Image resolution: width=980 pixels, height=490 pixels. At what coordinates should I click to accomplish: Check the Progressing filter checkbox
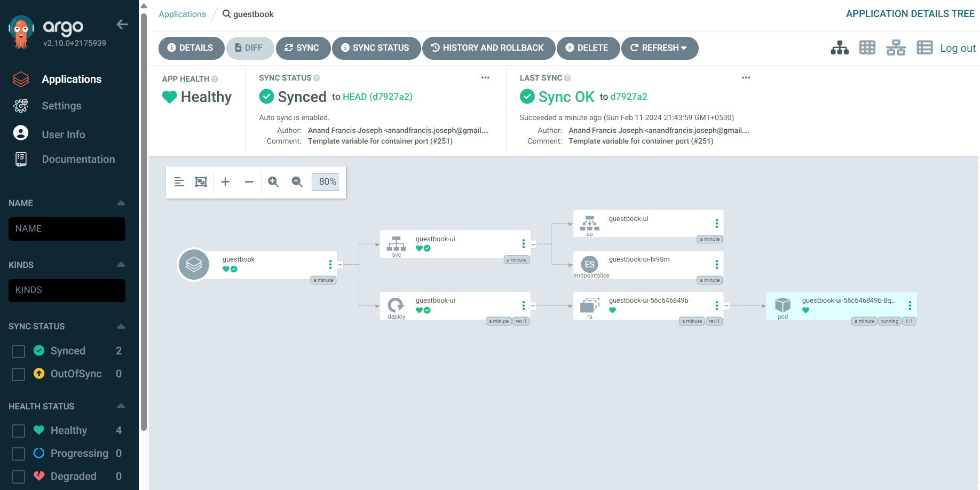(x=19, y=454)
